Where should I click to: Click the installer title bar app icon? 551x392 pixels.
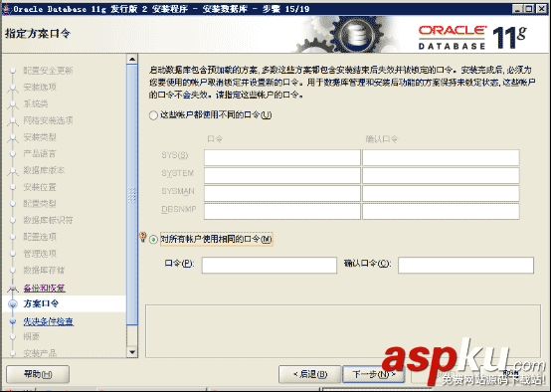pyautogui.click(x=7, y=9)
